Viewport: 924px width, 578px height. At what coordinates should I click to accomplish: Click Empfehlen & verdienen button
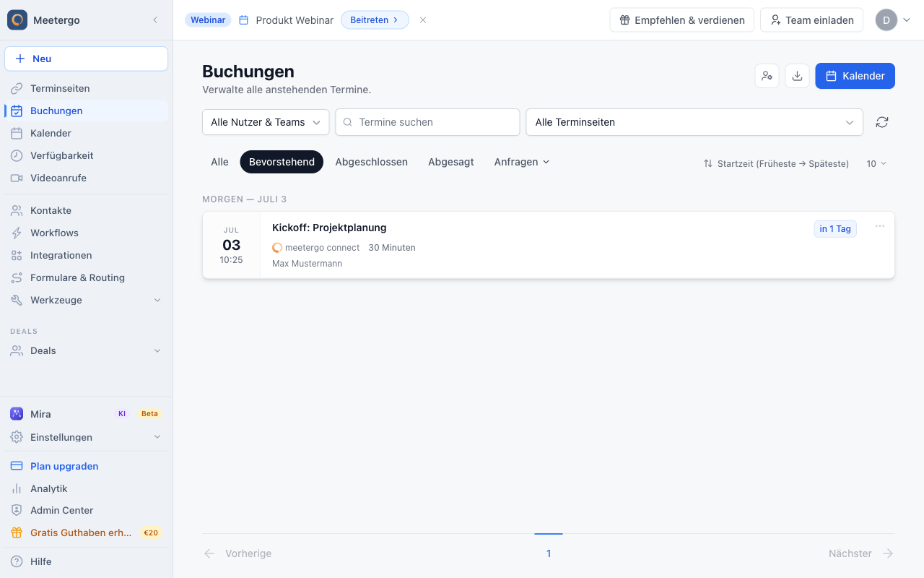tap(682, 20)
